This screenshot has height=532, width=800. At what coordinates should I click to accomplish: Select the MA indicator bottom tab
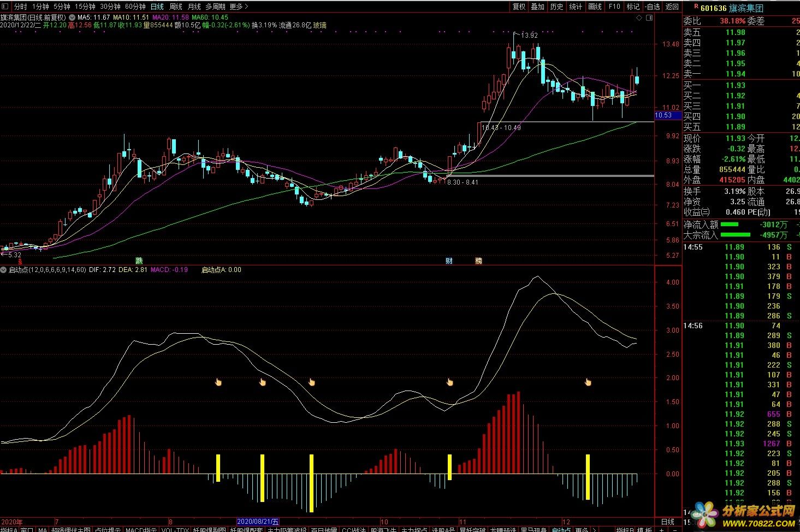tap(43, 530)
